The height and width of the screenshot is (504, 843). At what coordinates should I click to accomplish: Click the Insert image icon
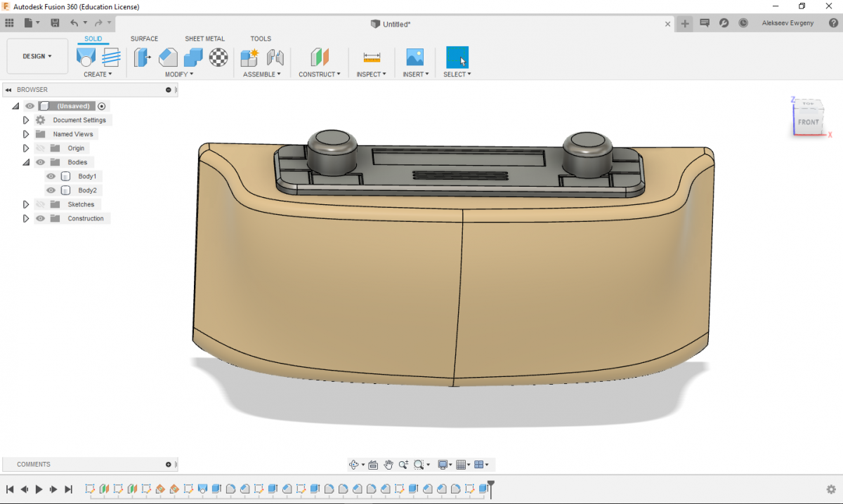(x=414, y=57)
